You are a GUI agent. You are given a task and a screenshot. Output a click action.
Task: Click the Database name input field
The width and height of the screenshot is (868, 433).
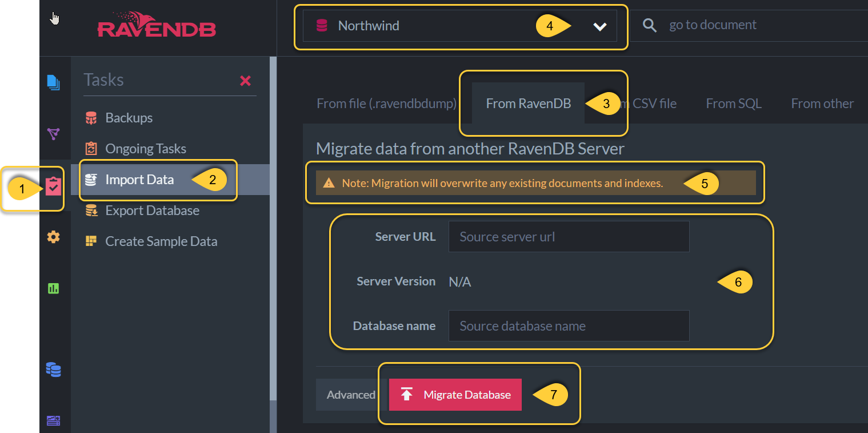pos(569,326)
